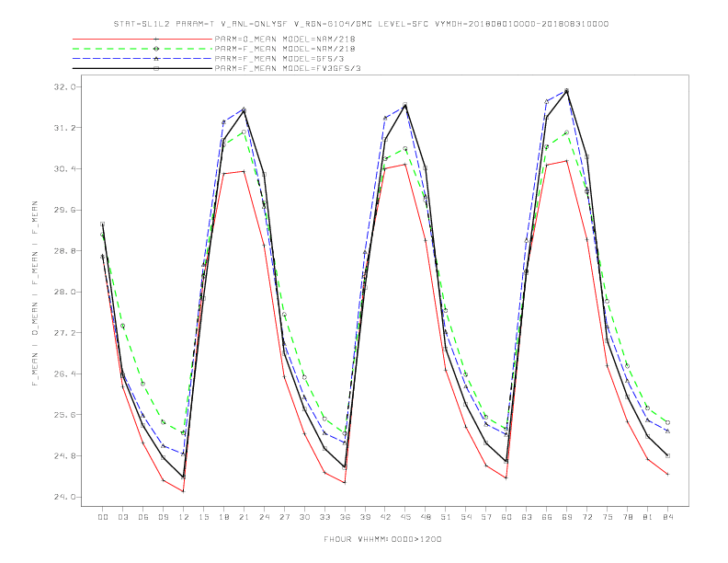
Task: Select legend entry PARM=F_MEAN MODEL=GFS/3
Action: tap(279, 59)
